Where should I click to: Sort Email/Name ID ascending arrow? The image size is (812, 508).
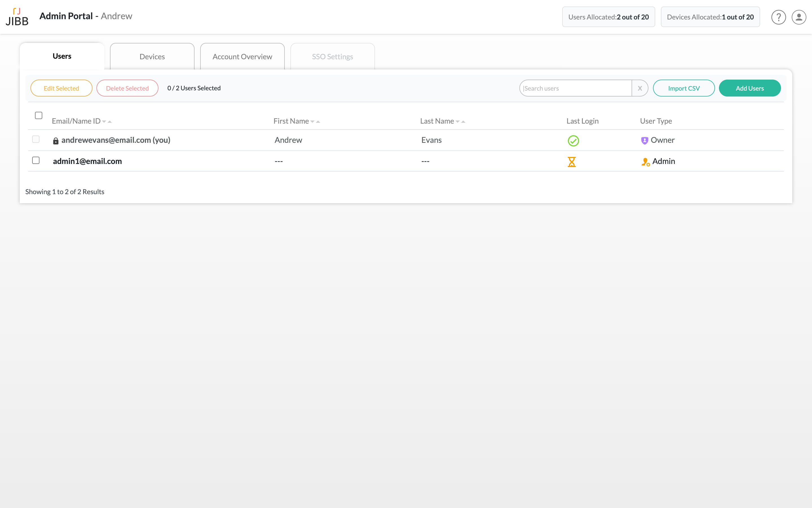(110, 122)
